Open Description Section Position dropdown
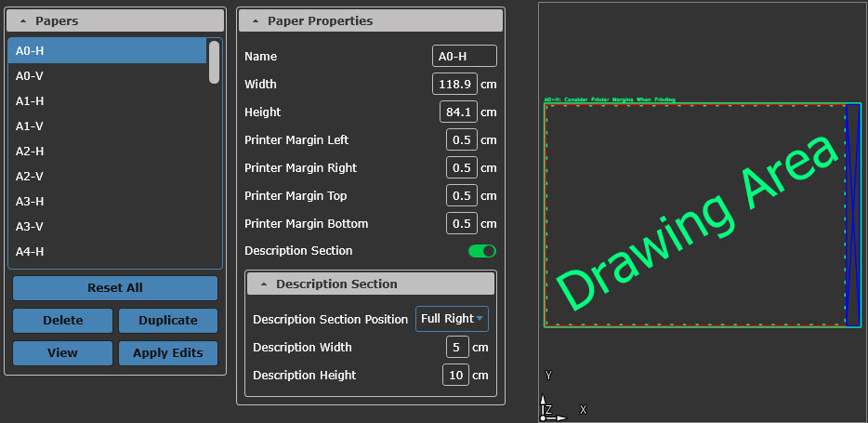The height and width of the screenshot is (423, 868). click(x=452, y=319)
